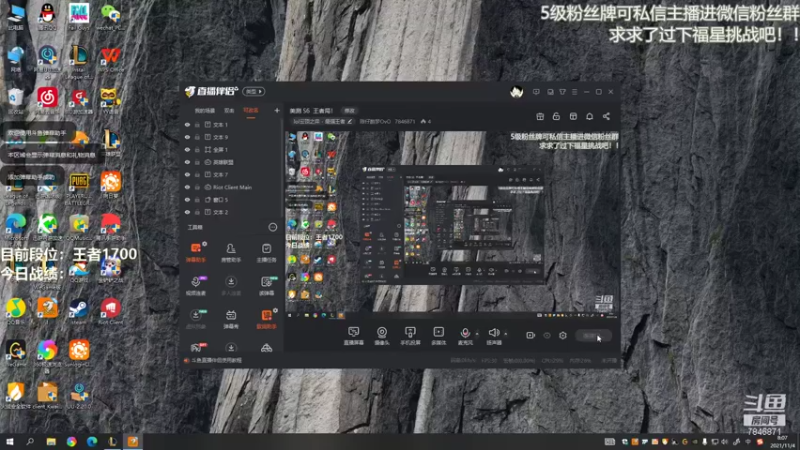Open settings gear on 弹幕助手 tool
Screen dimensions: 800x450
[x=205, y=244]
